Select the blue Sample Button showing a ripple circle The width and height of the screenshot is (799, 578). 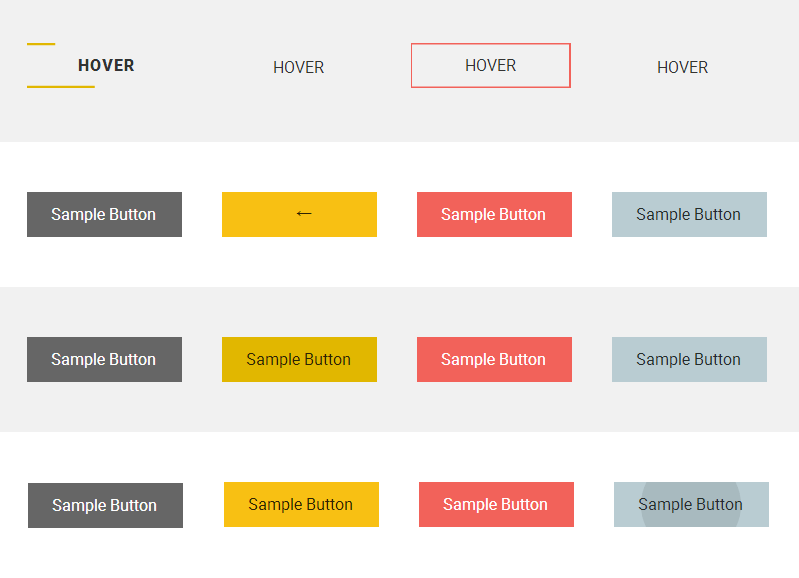691,504
